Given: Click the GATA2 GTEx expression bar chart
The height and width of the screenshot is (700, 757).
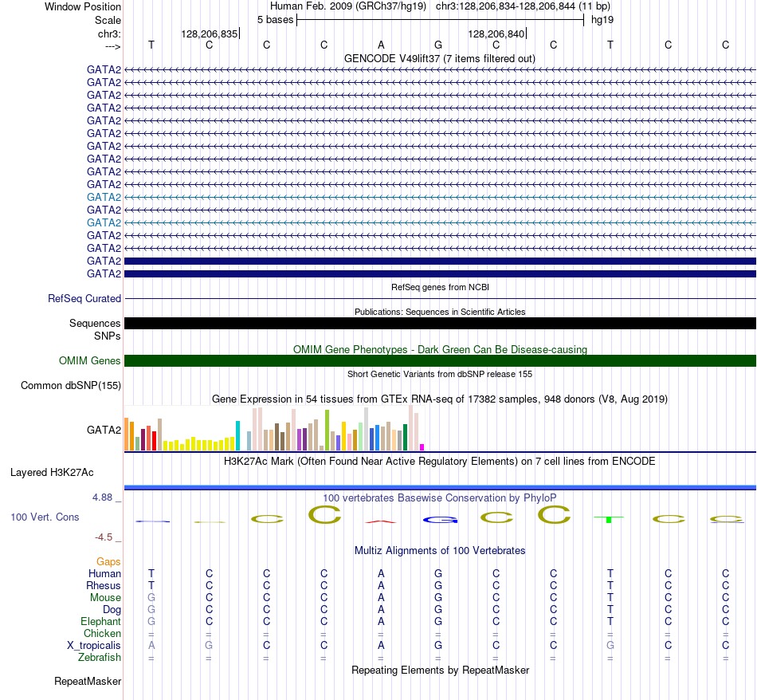Looking at the screenshot, I should pos(274,428).
